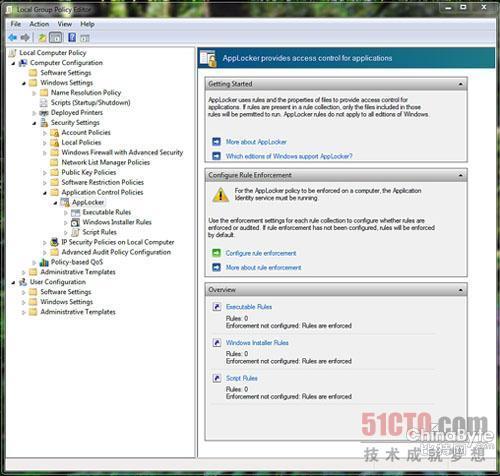Viewport: 500px width, 476px height.
Task: Click the Script Rules icon in tree
Action: [x=75, y=232]
